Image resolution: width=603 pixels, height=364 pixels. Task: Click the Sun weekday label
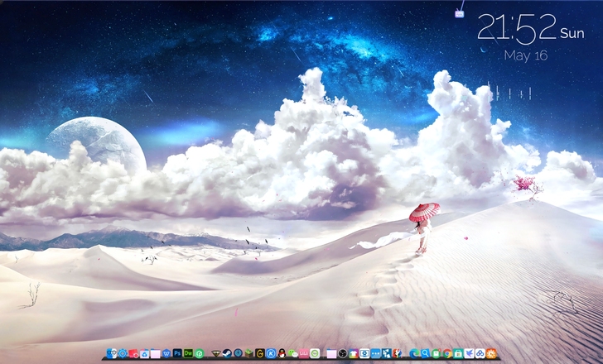coord(572,33)
